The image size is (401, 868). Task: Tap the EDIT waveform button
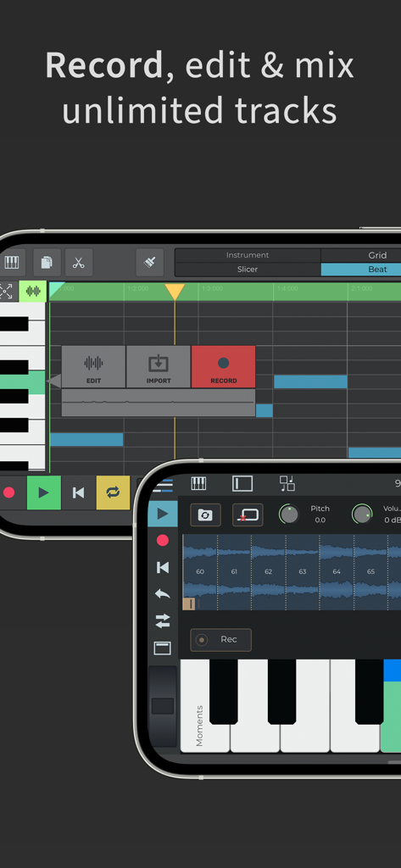(93, 366)
